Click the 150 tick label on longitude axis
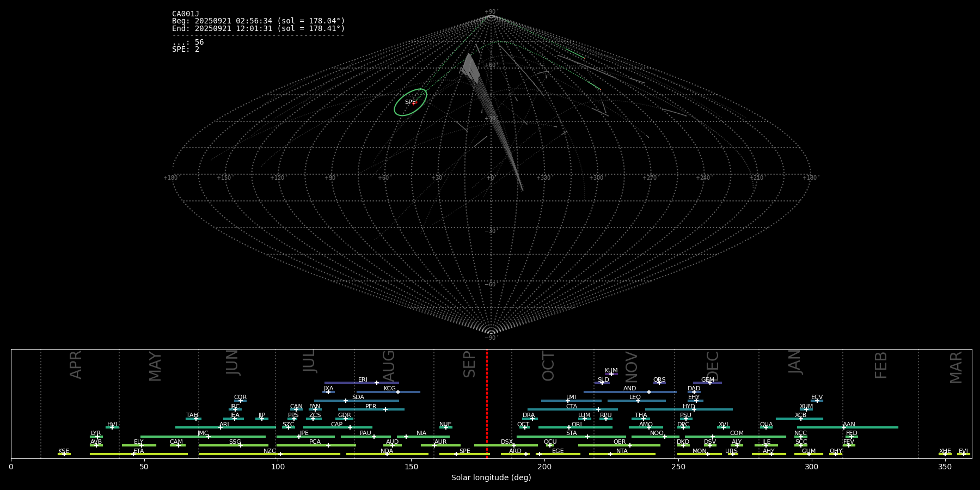Viewport: 980px width, 490px height. click(411, 467)
